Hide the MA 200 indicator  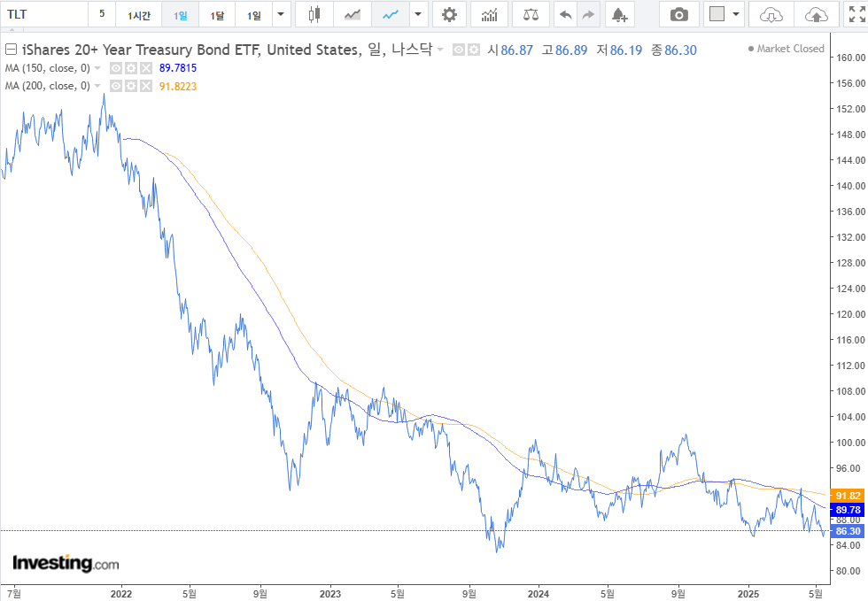click(x=115, y=86)
